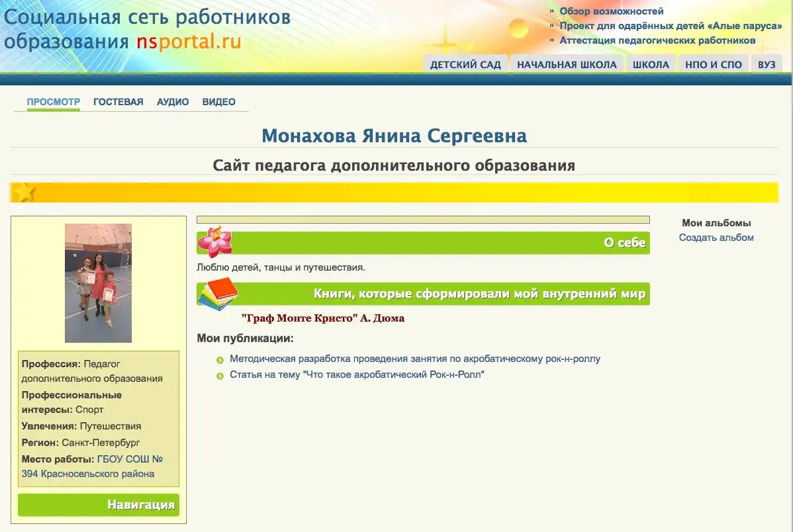Expand the green Навигация panel header

click(x=99, y=505)
